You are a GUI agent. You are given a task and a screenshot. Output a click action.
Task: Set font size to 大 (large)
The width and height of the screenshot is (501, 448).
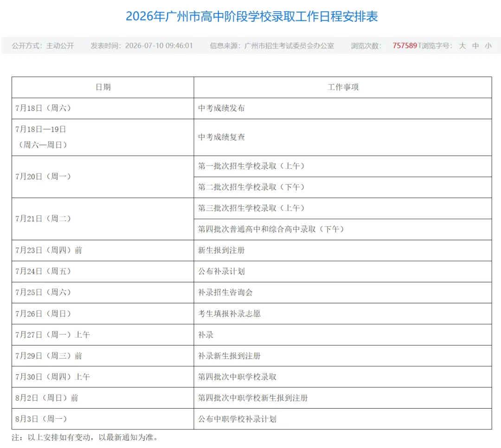462,46
